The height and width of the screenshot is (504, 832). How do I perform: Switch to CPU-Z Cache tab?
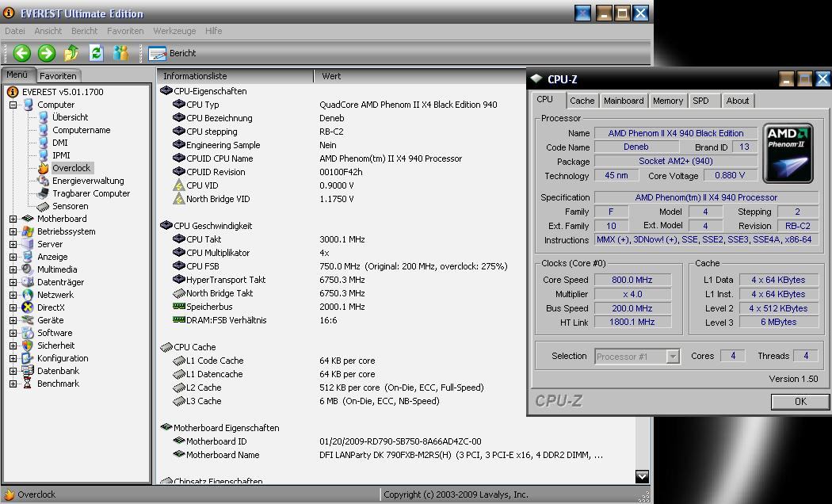point(582,101)
